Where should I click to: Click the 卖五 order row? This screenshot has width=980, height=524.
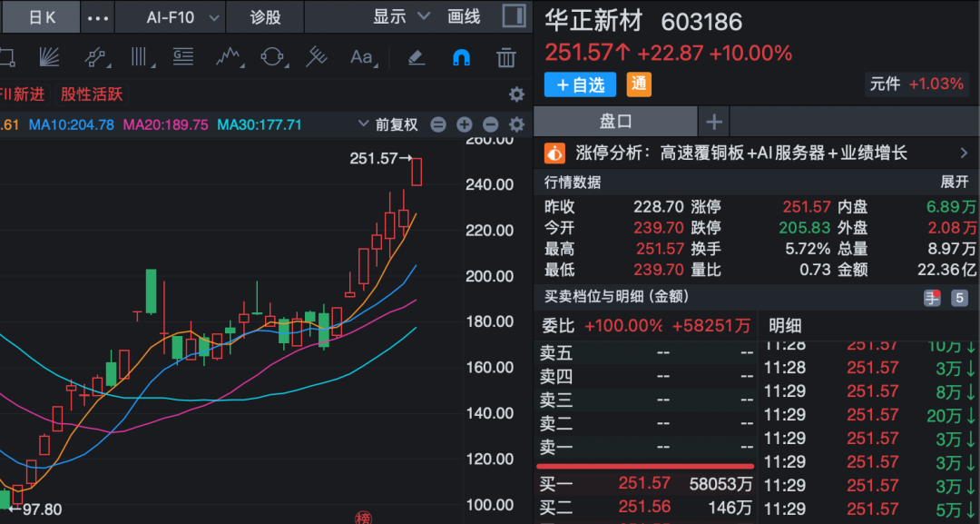click(x=646, y=353)
